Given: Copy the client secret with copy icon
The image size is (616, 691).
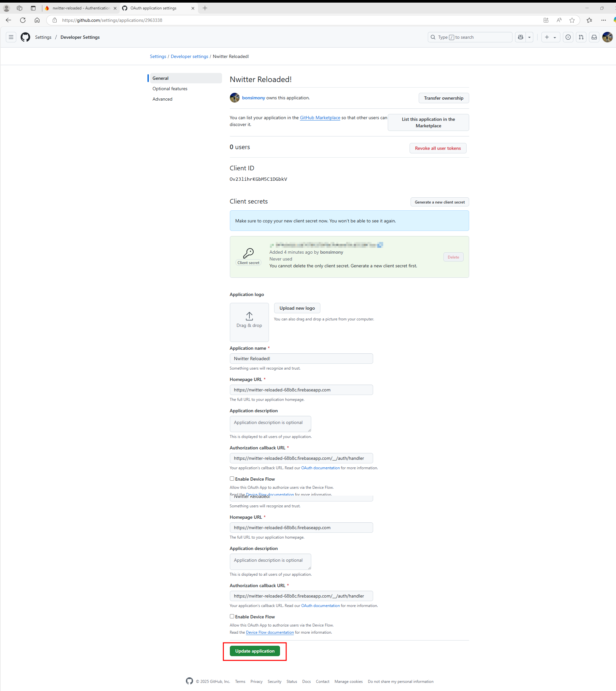Looking at the screenshot, I should [x=380, y=245].
